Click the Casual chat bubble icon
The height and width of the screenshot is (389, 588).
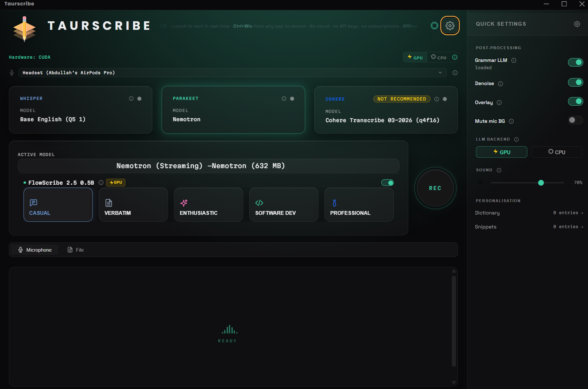pyautogui.click(x=33, y=203)
